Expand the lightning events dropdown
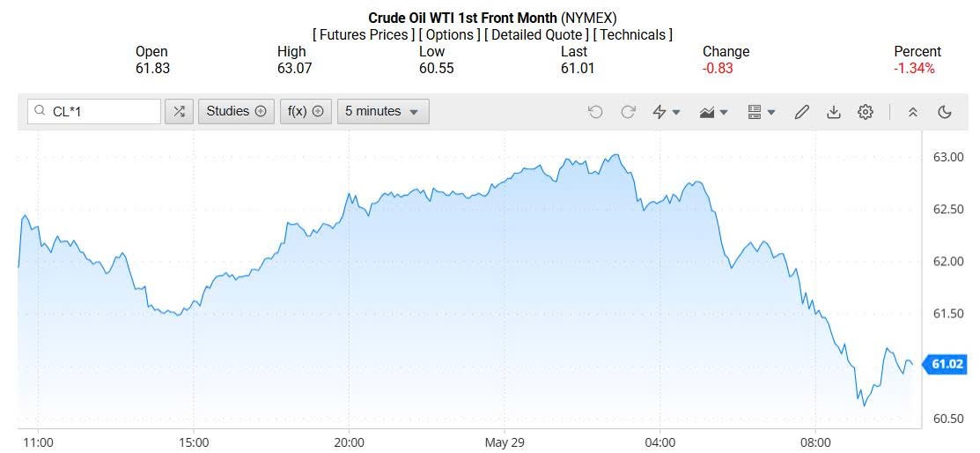This screenshot has width=980, height=453. coord(666,112)
